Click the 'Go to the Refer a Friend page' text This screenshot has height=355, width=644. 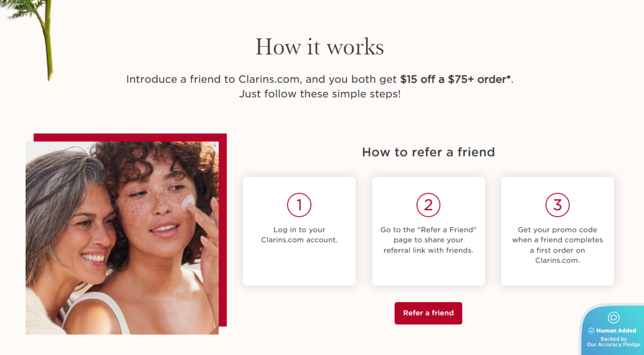coord(428,240)
